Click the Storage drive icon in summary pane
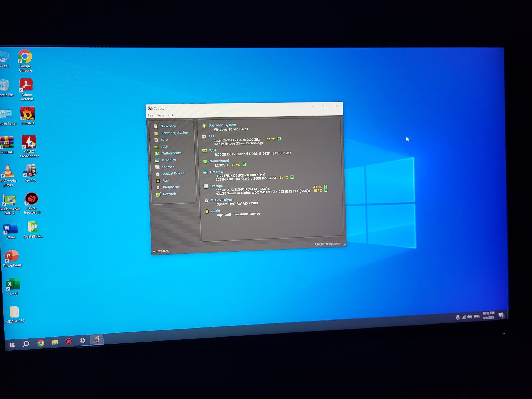The height and width of the screenshot is (399, 532). tap(206, 186)
